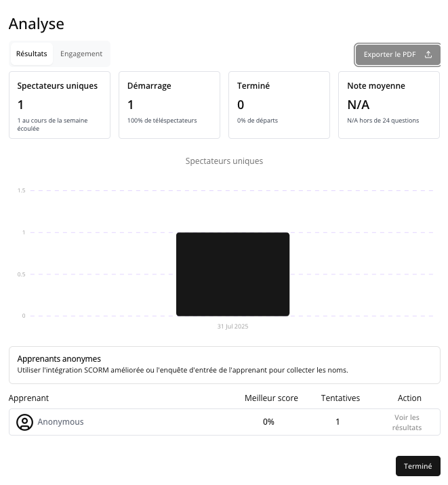Select the Anonymous learner name
The width and height of the screenshot is (448, 485).
[61, 422]
